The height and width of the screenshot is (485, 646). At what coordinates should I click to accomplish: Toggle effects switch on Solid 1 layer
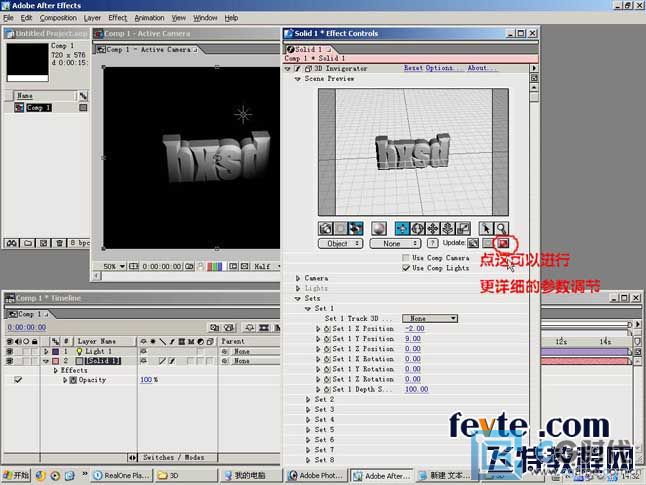point(172,361)
